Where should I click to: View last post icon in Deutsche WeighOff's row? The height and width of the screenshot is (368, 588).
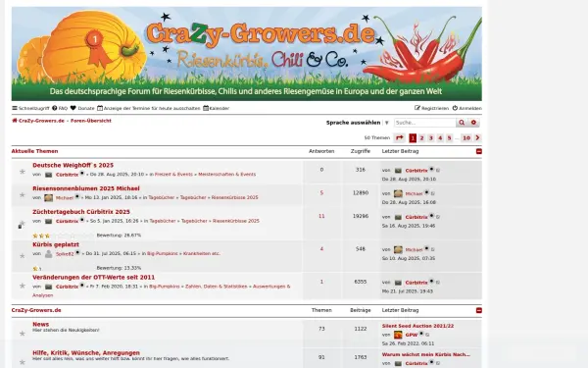(x=438, y=171)
